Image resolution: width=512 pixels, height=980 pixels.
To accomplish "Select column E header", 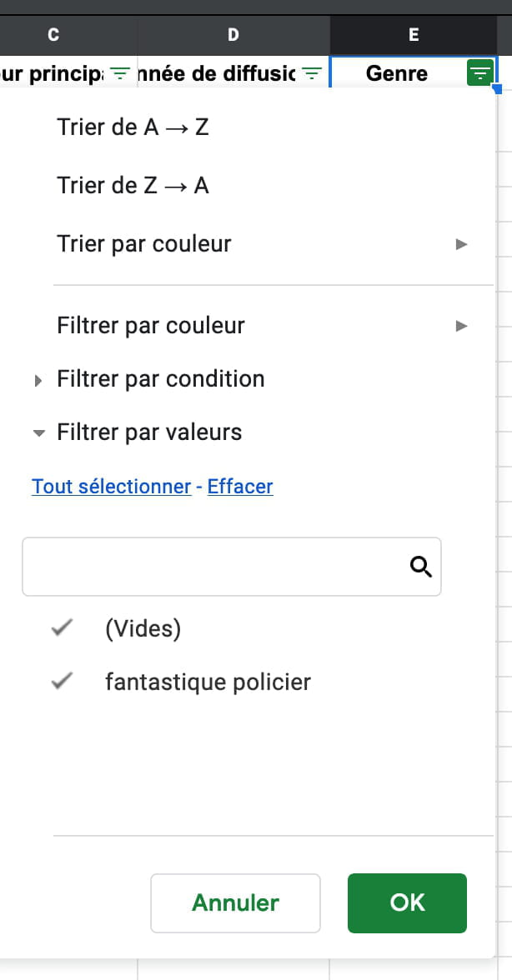I will [x=414, y=35].
